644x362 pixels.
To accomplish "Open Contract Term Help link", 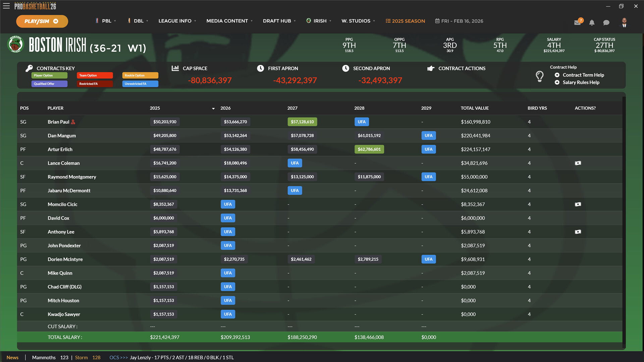I will pos(583,75).
